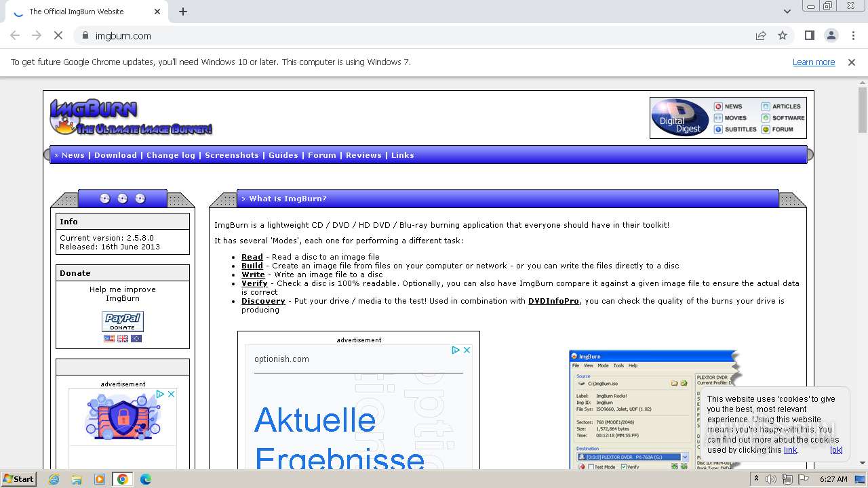The height and width of the screenshot is (488, 868).
Task: Click the ImgBurn flame logo
Action: point(131,117)
